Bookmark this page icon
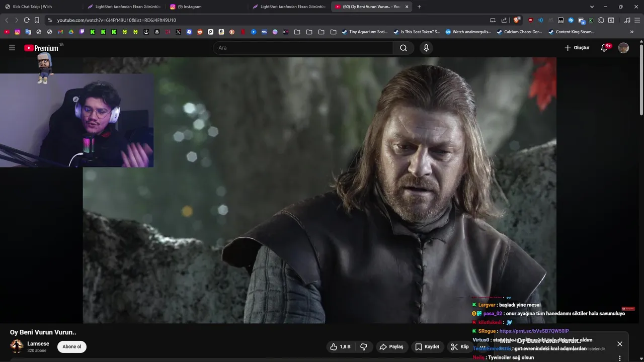The image size is (644, 362). (37, 20)
